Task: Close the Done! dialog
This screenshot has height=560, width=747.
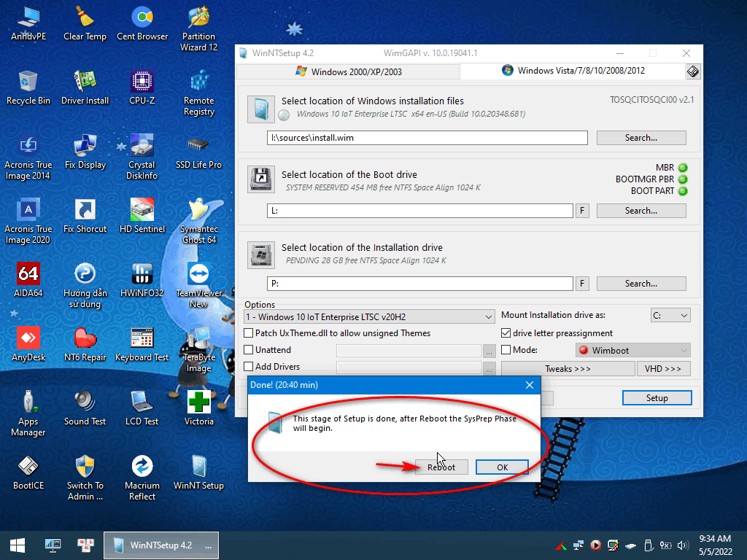Action: pos(530,385)
